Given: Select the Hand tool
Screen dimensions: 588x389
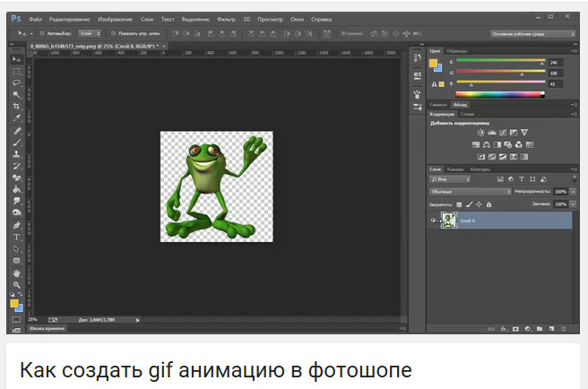Looking at the screenshot, I should [x=16, y=273].
